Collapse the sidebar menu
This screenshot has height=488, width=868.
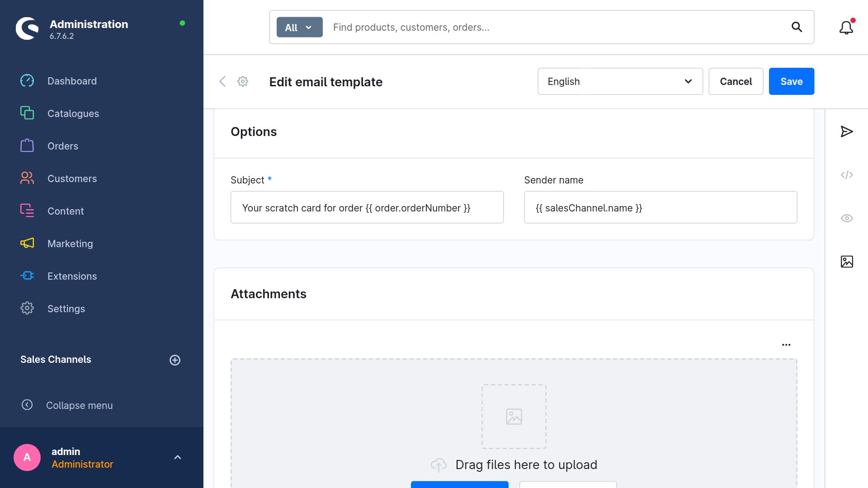click(68, 405)
